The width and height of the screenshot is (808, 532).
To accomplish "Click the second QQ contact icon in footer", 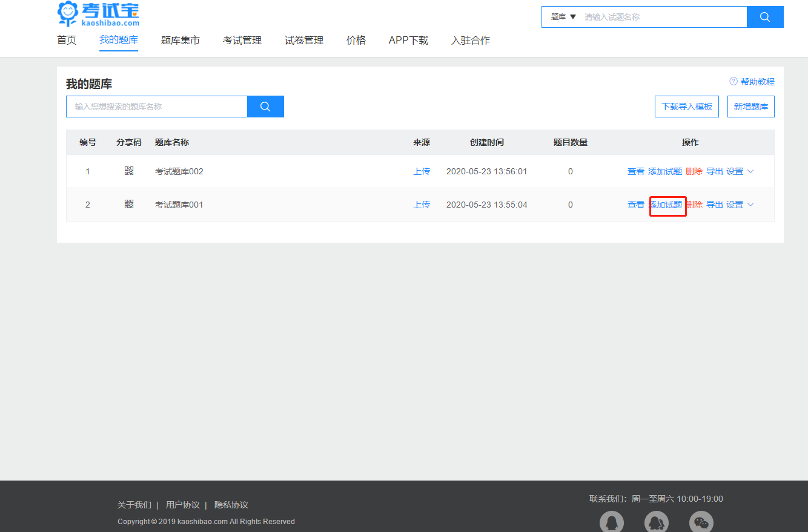I will coord(657,523).
